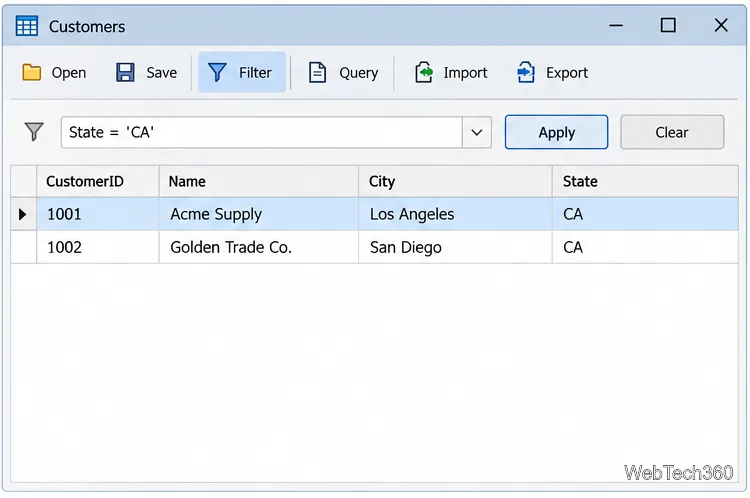The image size is (750, 498).
Task: Apply the State = 'CA' filter
Action: pyautogui.click(x=556, y=133)
